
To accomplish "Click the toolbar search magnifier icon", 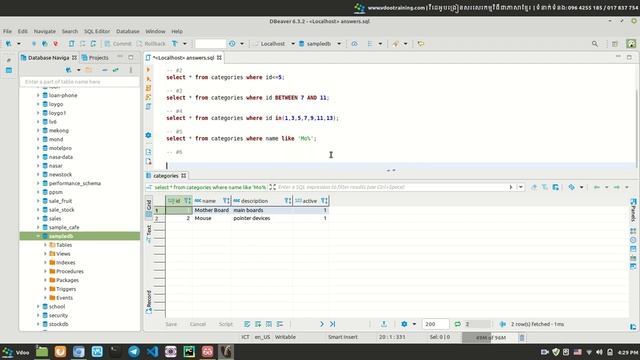I will tap(595, 44).
